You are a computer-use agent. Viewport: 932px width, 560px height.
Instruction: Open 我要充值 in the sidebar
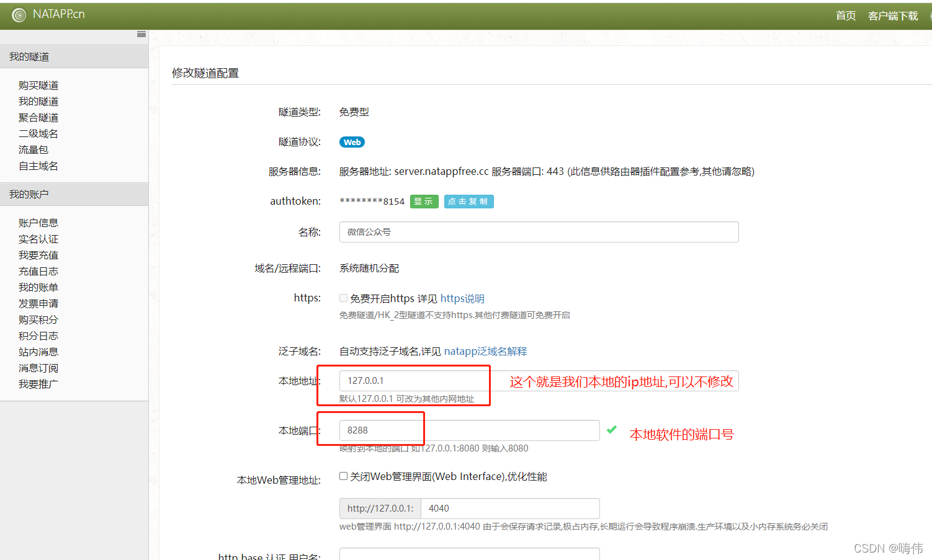(38, 255)
